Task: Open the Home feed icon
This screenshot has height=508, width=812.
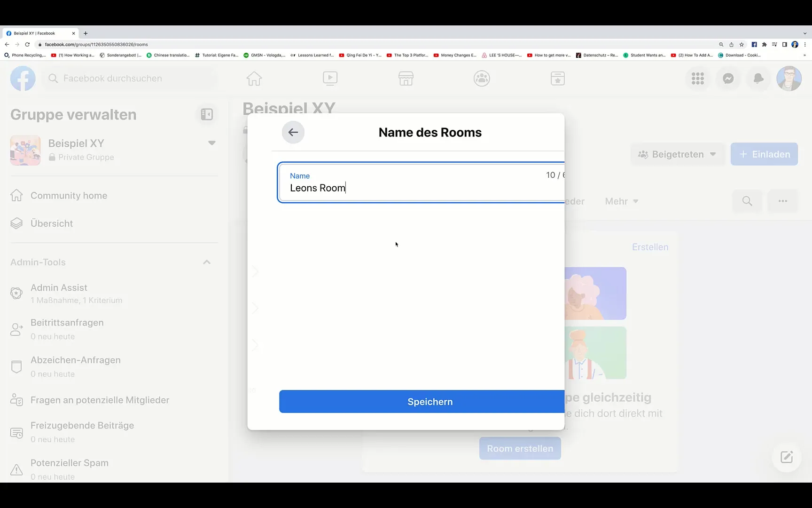Action: (x=254, y=79)
